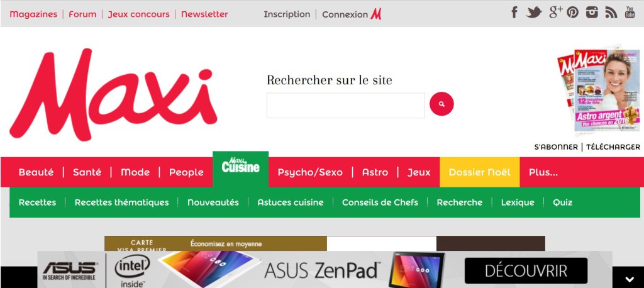Open the Maxi Cuisine tab
The image size is (644, 288).
(x=241, y=169)
